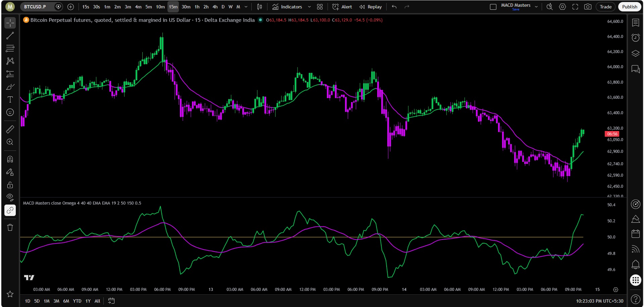Click the trash icon to remove objects
The height and width of the screenshot is (307, 644).
click(10, 227)
